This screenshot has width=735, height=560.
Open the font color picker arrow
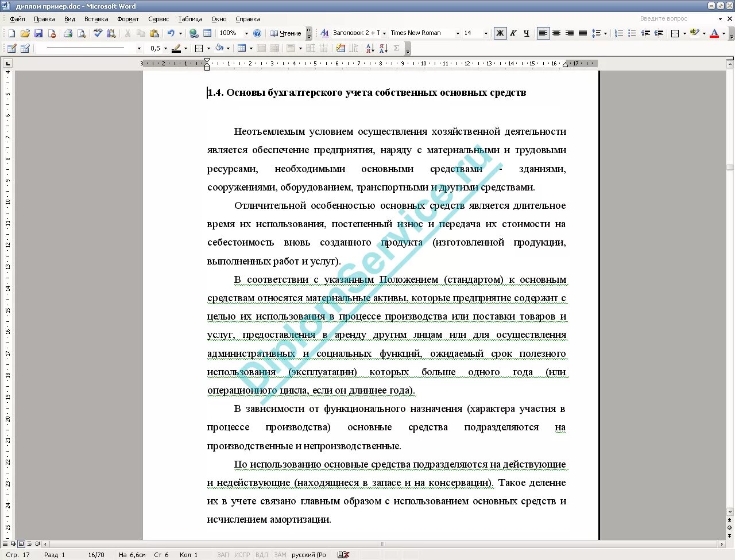click(x=724, y=33)
